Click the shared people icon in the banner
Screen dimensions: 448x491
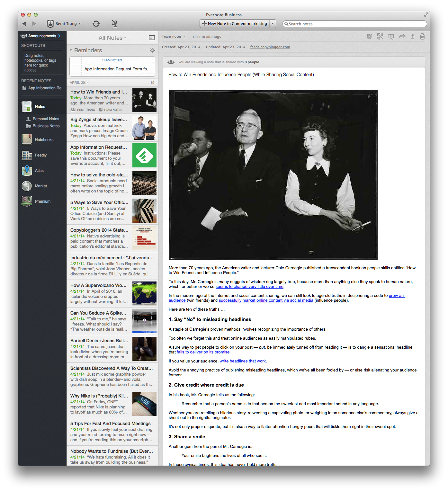tap(171, 62)
